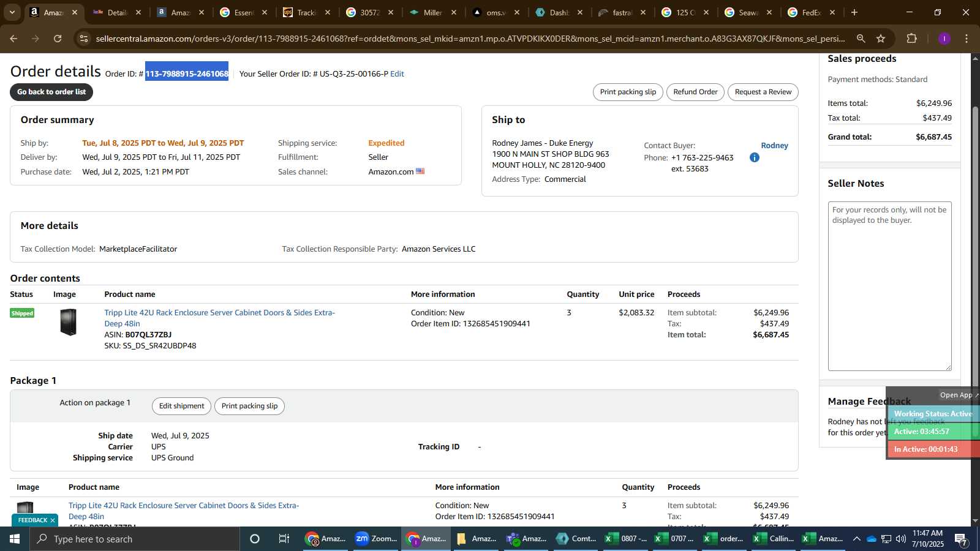Open the Rodney contact buyer link
The height and width of the screenshot is (551, 980).
pyautogui.click(x=774, y=145)
